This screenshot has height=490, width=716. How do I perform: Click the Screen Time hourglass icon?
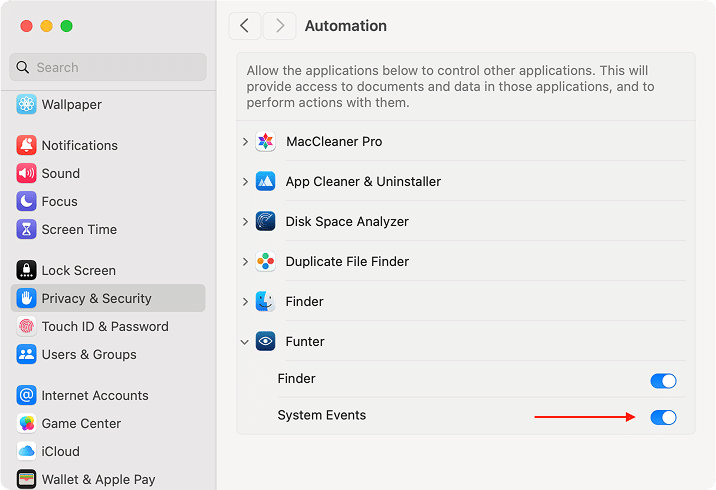26,229
